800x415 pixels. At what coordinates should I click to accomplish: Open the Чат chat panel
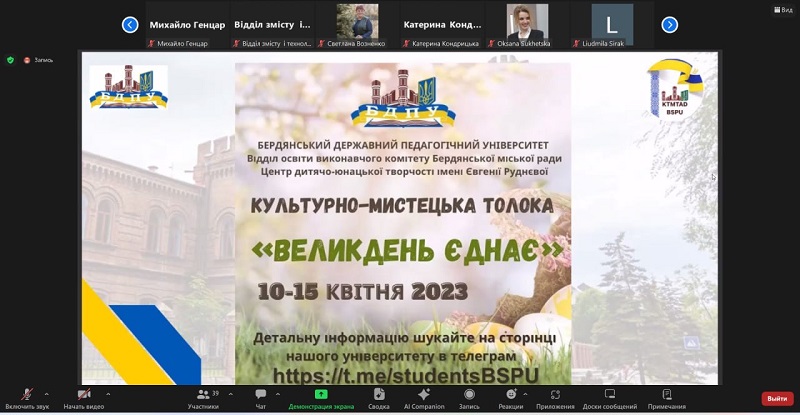click(x=261, y=399)
